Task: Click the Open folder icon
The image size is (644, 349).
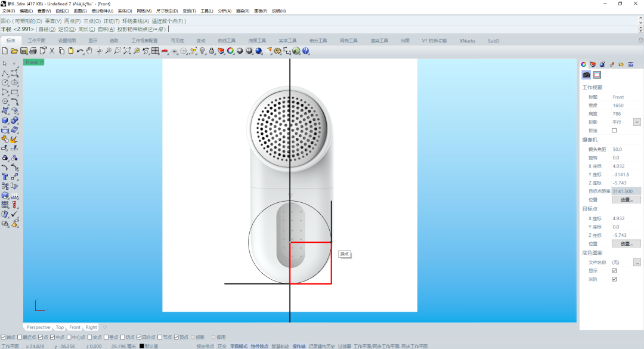Action: [x=14, y=51]
